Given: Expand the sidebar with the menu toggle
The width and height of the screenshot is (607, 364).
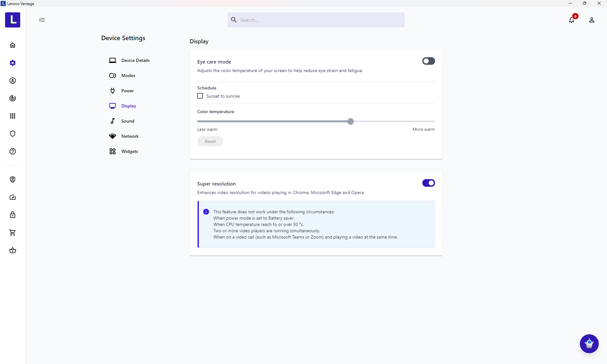Looking at the screenshot, I should coord(42,20).
